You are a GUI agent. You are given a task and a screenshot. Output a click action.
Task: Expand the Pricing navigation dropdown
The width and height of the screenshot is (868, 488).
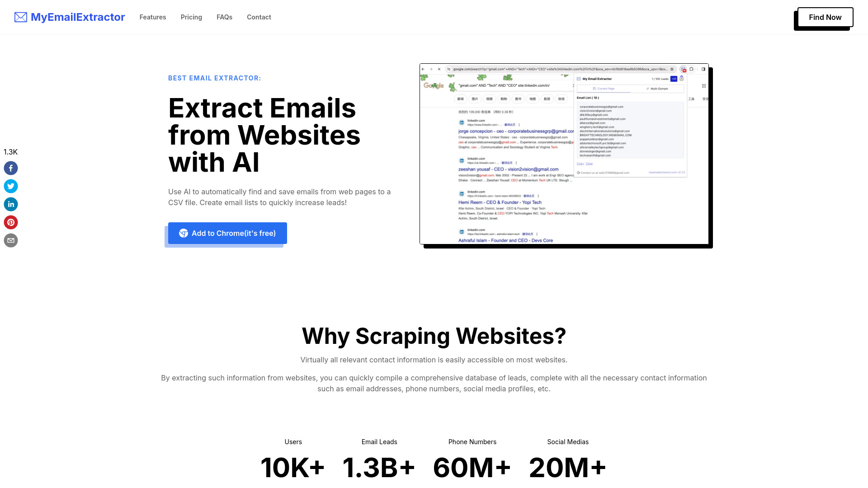tap(191, 17)
